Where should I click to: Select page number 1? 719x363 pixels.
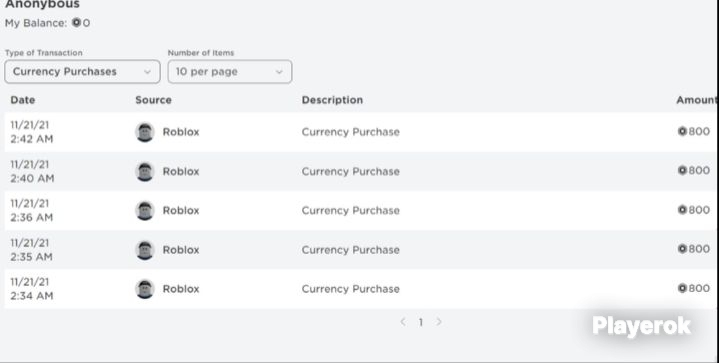tap(420, 322)
